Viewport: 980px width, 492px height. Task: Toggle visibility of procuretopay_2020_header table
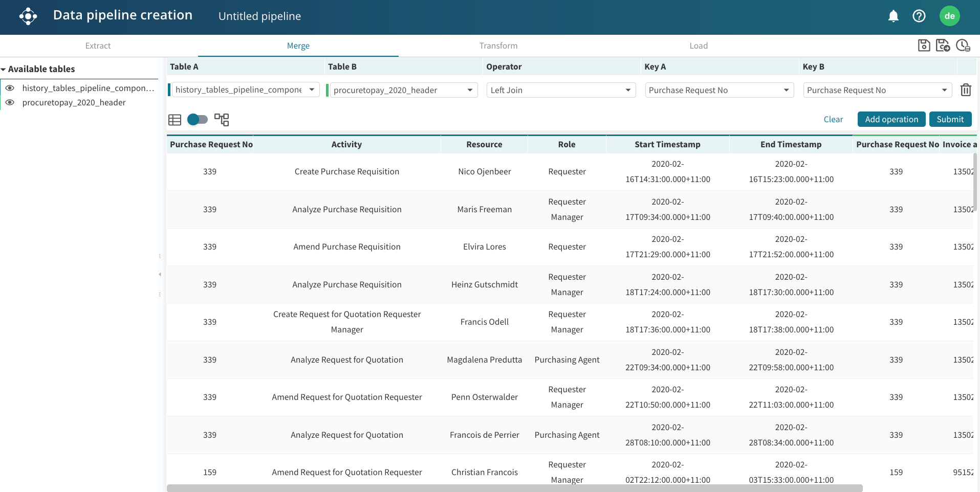tap(10, 102)
